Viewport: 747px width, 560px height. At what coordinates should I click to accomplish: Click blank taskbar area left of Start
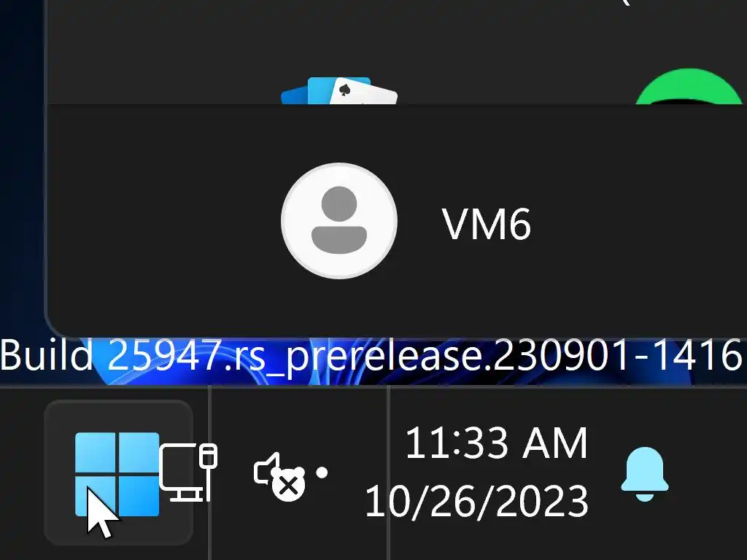(x=21, y=474)
